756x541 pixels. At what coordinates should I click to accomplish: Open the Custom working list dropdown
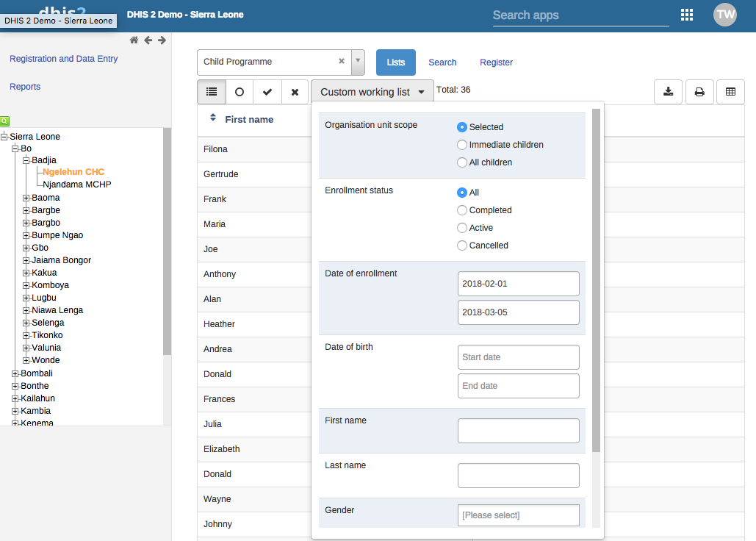click(x=372, y=92)
